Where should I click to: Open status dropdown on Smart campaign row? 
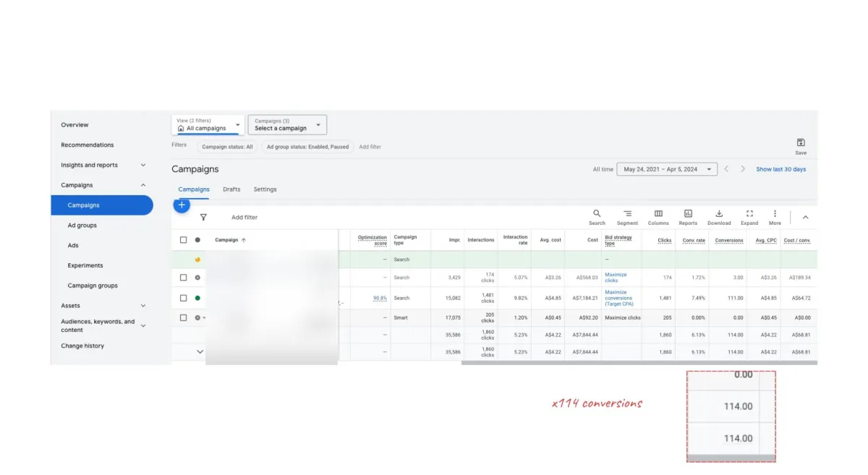(x=204, y=318)
